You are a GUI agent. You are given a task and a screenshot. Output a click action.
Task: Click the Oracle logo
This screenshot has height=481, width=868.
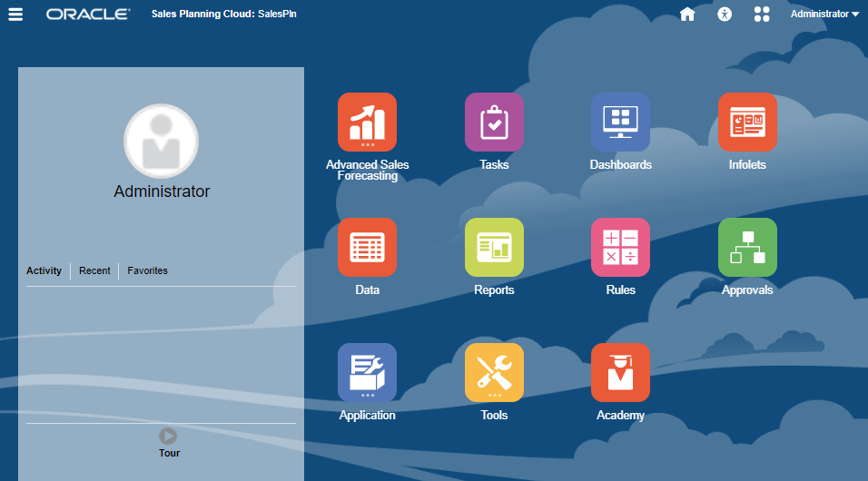pos(88,14)
